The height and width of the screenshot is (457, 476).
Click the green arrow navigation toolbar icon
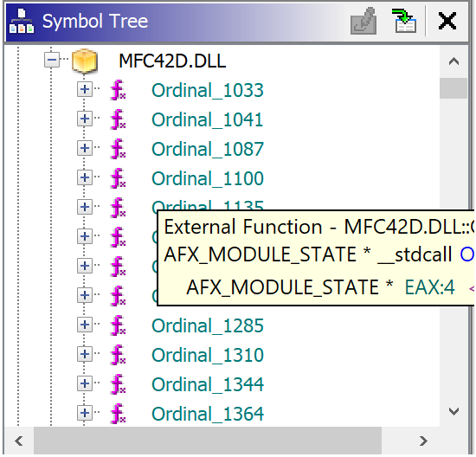(404, 21)
